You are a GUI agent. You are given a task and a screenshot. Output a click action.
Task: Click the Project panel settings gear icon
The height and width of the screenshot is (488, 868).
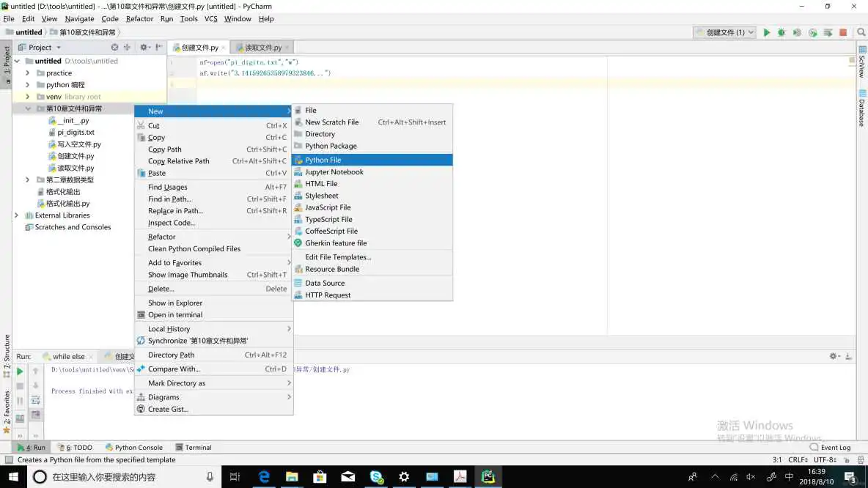(144, 48)
